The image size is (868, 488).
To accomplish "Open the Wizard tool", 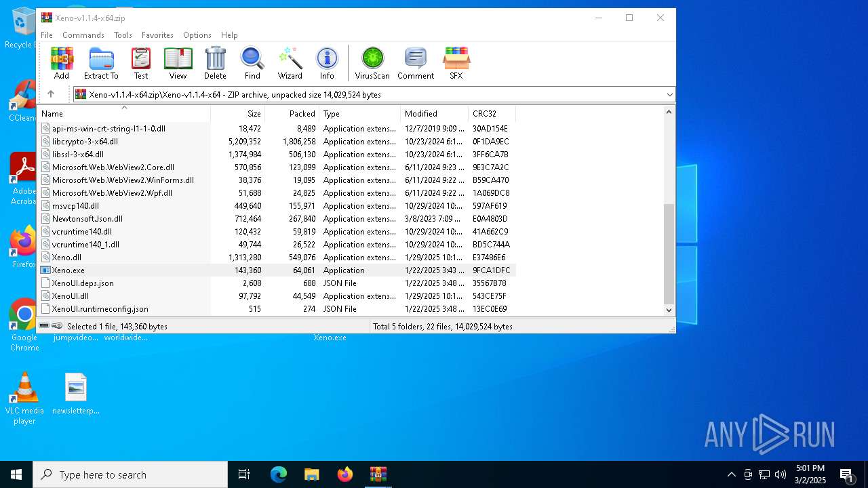I will [x=290, y=63].
